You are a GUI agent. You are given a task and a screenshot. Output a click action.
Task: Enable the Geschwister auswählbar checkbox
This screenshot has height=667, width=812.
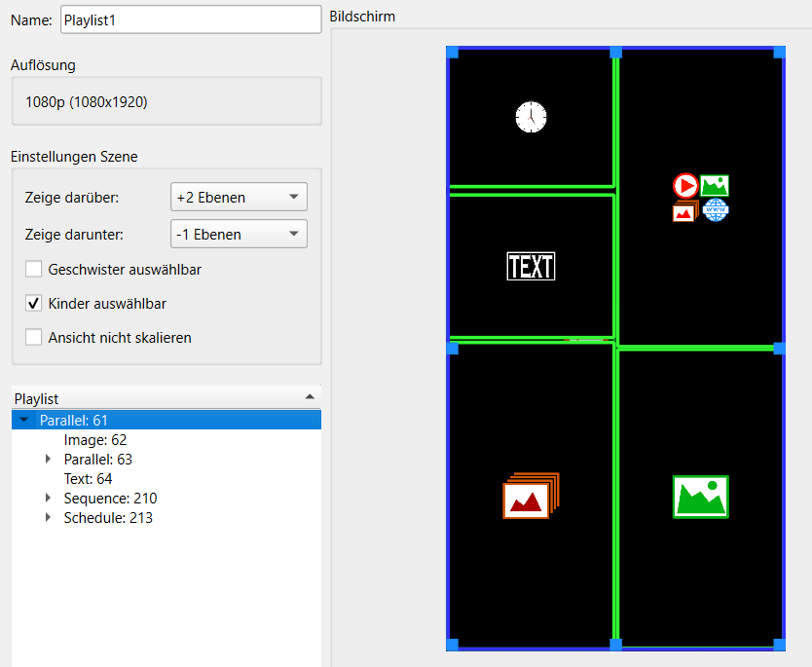34,270
